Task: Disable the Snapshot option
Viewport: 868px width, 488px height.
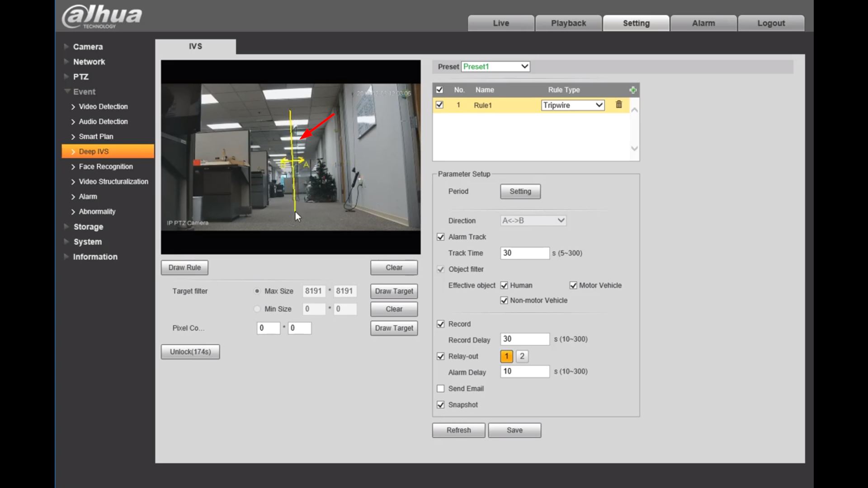Action: (441, 404)
